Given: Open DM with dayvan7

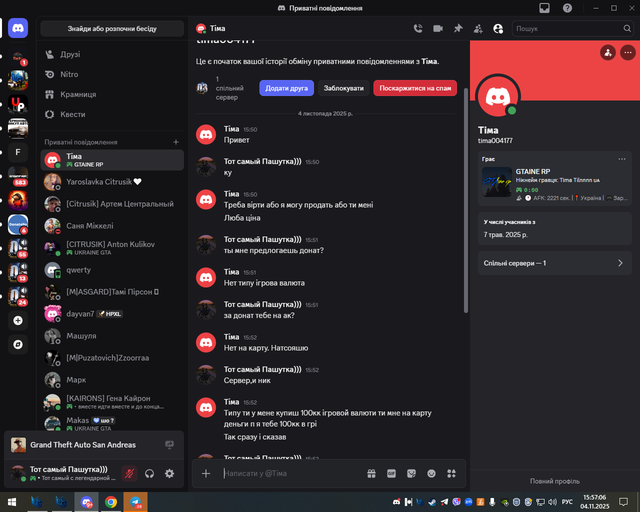Looking at the screenshot, I should (x=112, y=314).
